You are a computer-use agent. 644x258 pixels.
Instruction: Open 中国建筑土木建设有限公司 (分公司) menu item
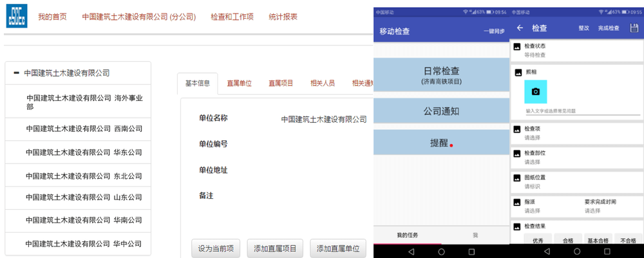pos(139,17)
